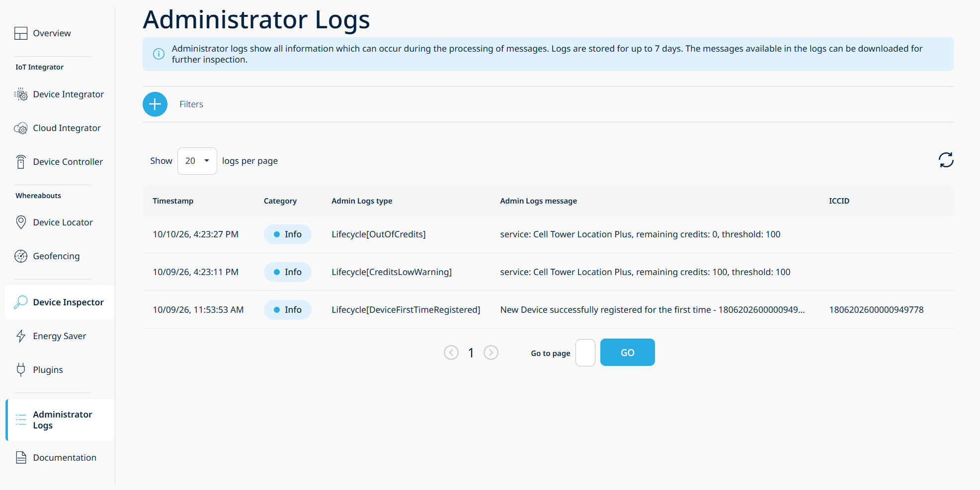Select page number 1 in pagination
Screen dimensions: 980x490
(471, 353)
